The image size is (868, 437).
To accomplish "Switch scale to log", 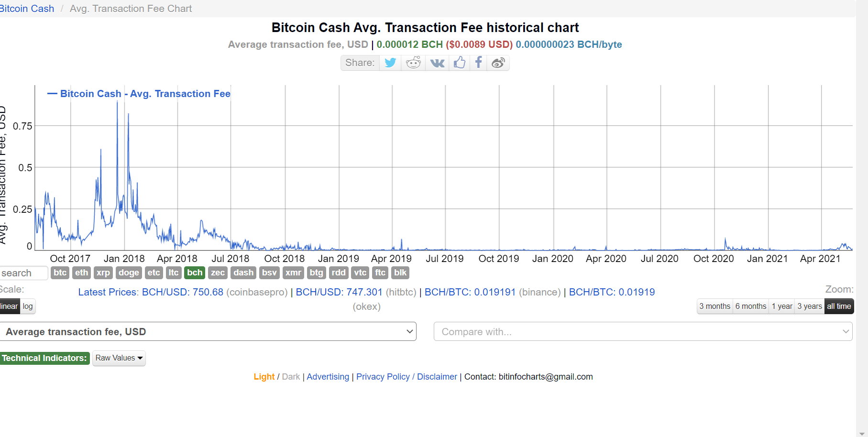I will (x=28, y=306).
